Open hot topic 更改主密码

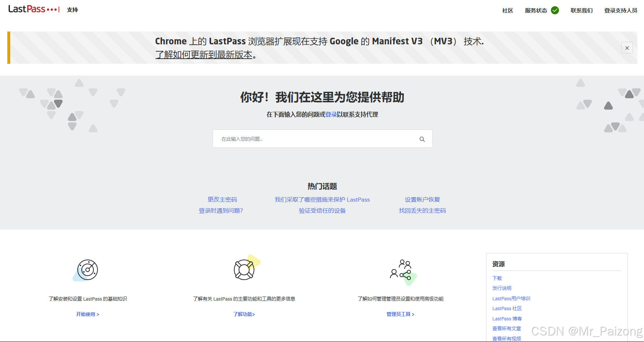(222, 199)
